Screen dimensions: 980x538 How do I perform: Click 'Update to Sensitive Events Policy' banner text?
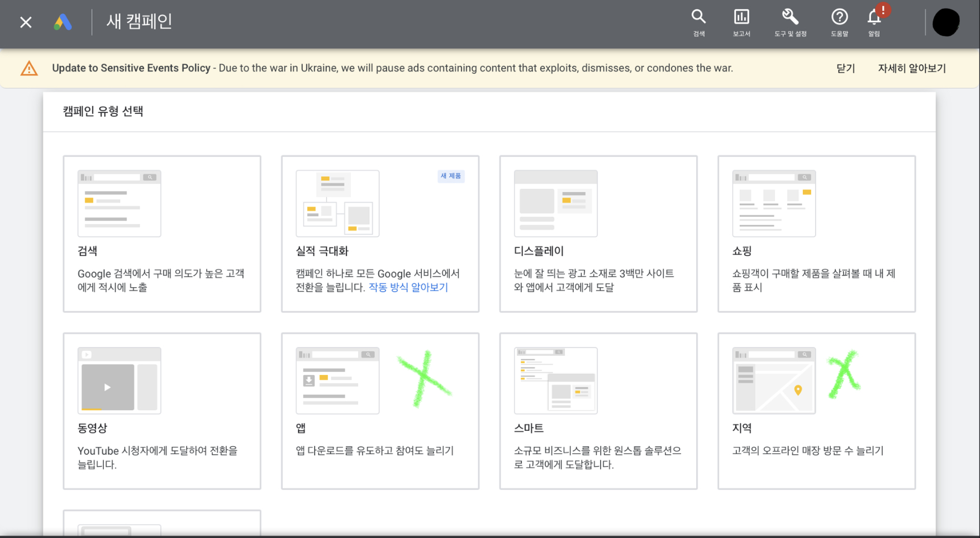tap(131, 68)
